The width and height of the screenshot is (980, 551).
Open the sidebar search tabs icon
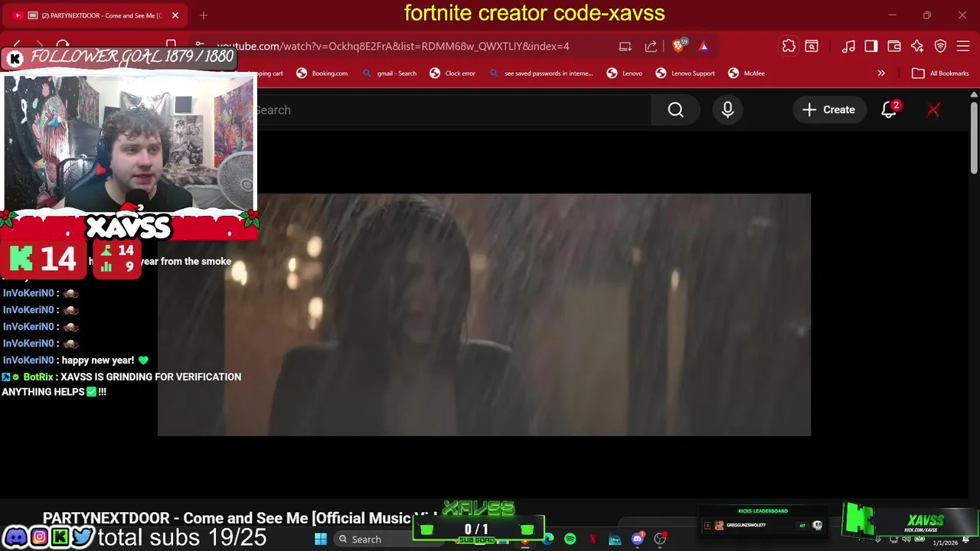[x=812, y=46]
